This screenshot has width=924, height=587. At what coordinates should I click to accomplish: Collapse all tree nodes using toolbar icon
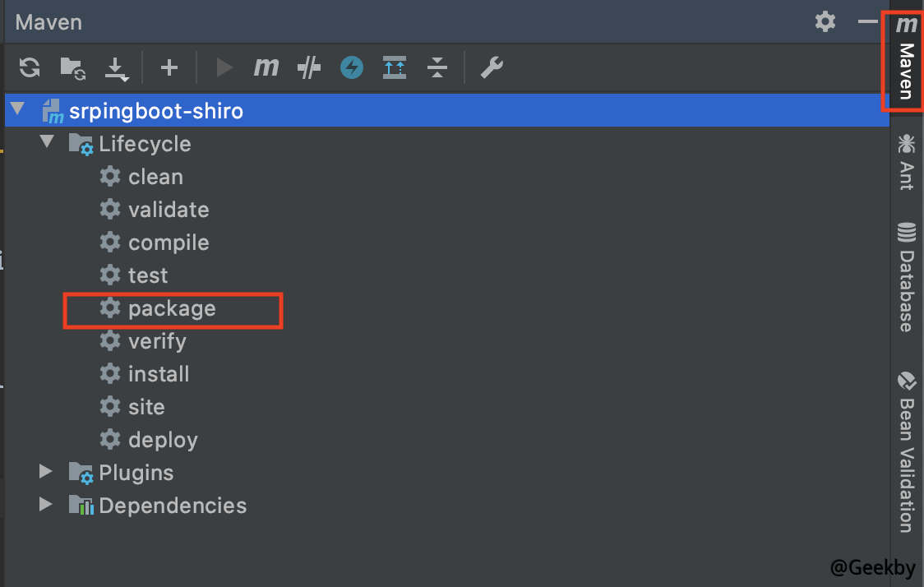(x=437, y=67)
